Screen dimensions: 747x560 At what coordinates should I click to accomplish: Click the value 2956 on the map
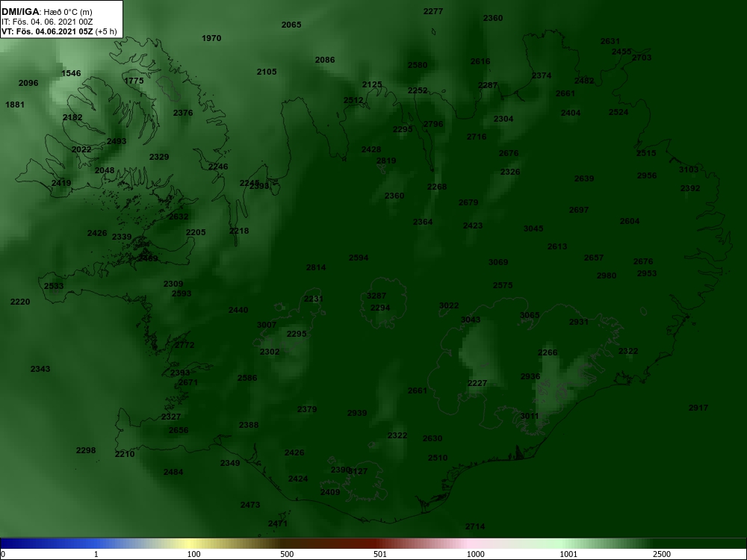pyautogui.click(x=647, y=175)
